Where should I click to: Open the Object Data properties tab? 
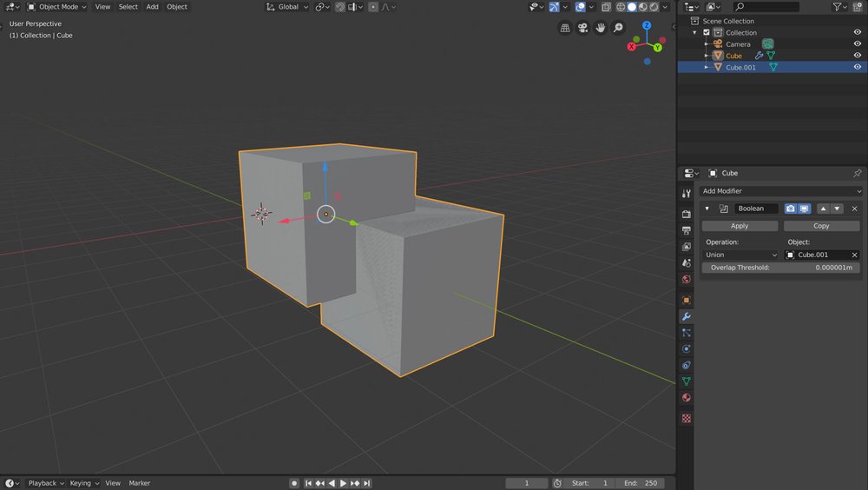click(687, 381)
